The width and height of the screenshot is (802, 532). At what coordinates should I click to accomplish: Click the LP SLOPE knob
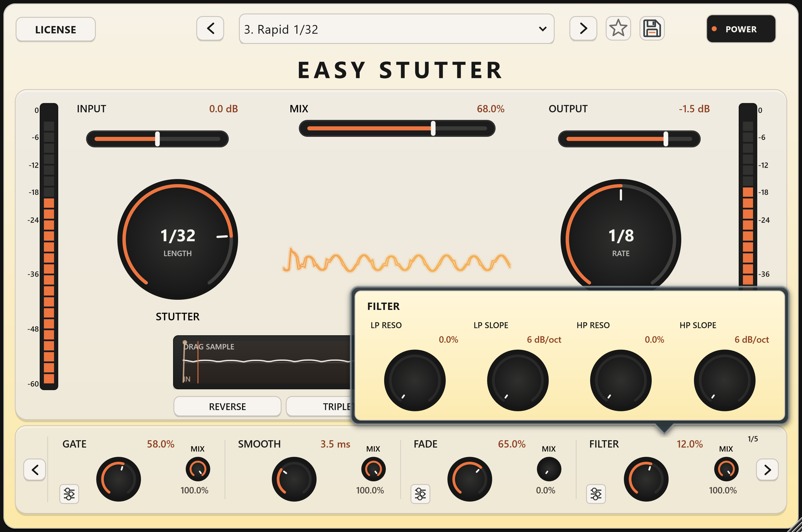point(518,380)
